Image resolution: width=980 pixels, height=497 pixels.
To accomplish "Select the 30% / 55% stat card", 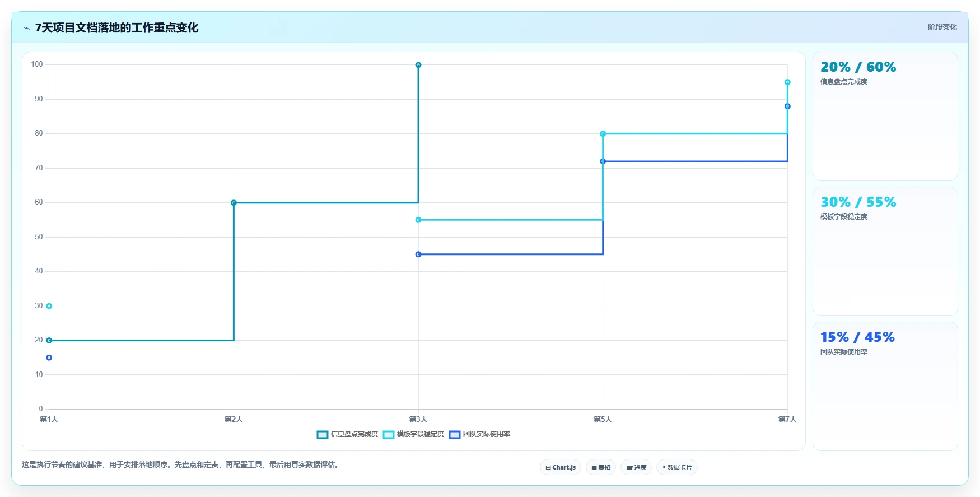I will pos(885,252).
